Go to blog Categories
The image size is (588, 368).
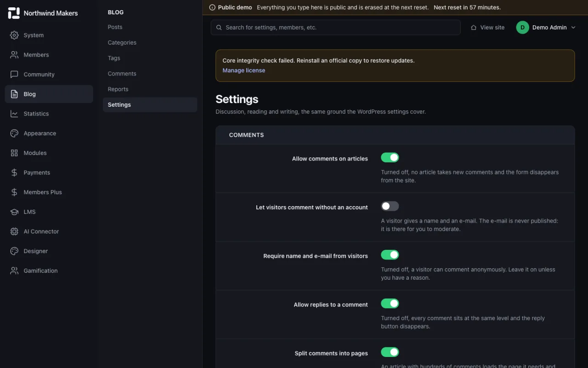150,42
